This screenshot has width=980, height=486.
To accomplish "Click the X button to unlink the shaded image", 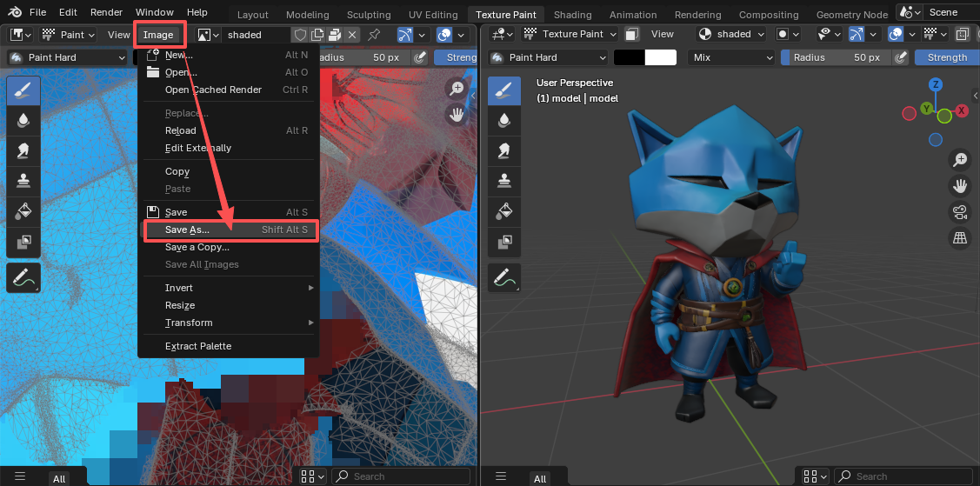I will (x=351, y=35).
